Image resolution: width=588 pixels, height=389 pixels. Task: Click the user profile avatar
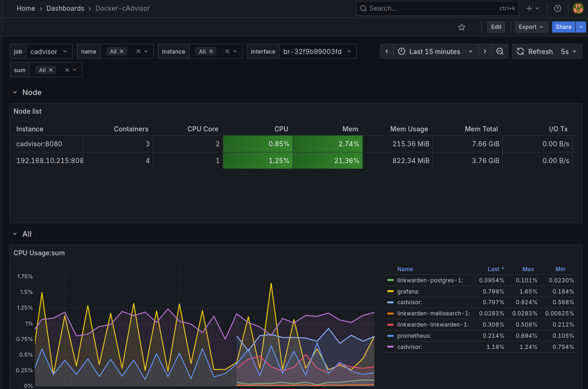[578, 8]
